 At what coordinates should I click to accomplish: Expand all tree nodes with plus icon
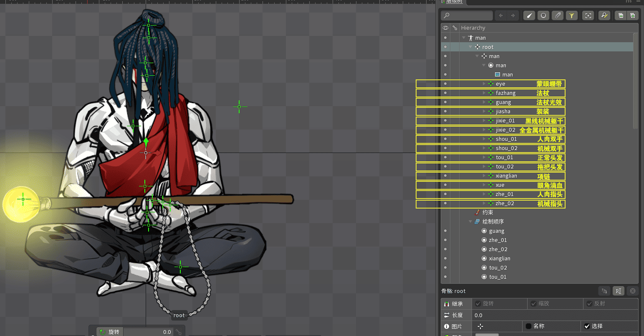tap(633, 16)
